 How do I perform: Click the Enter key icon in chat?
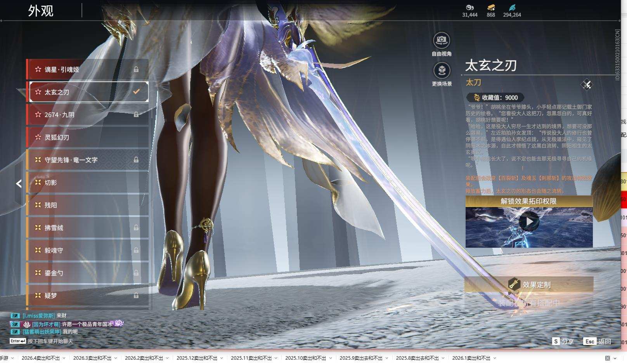[x=18, y=341]
